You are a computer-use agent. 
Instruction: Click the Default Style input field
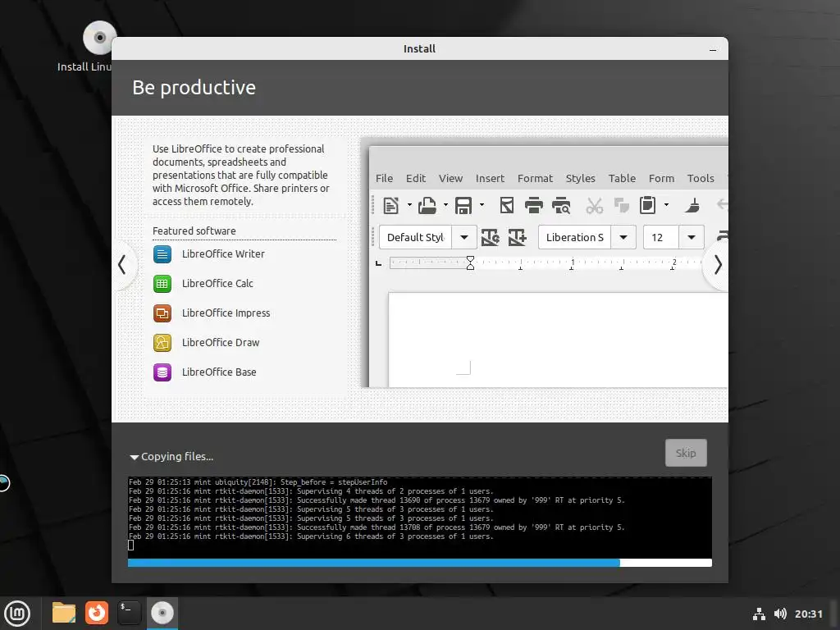pyautogui.click(x=416, y=237)
